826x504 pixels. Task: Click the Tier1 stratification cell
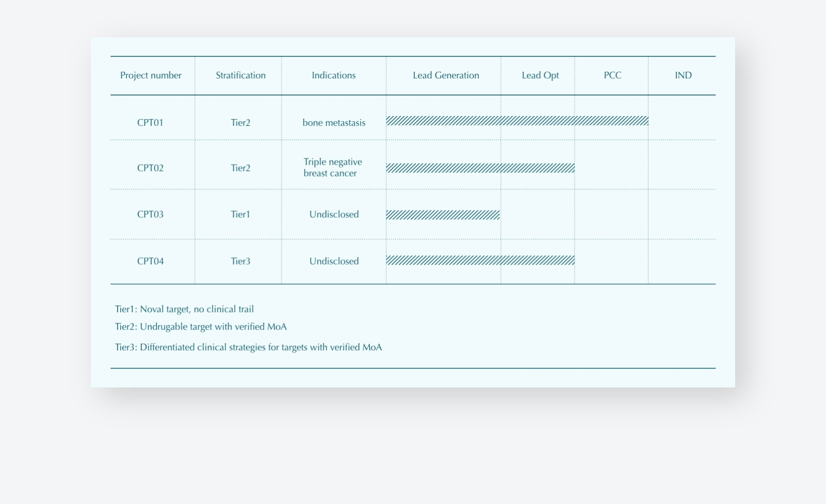[240, 215]
